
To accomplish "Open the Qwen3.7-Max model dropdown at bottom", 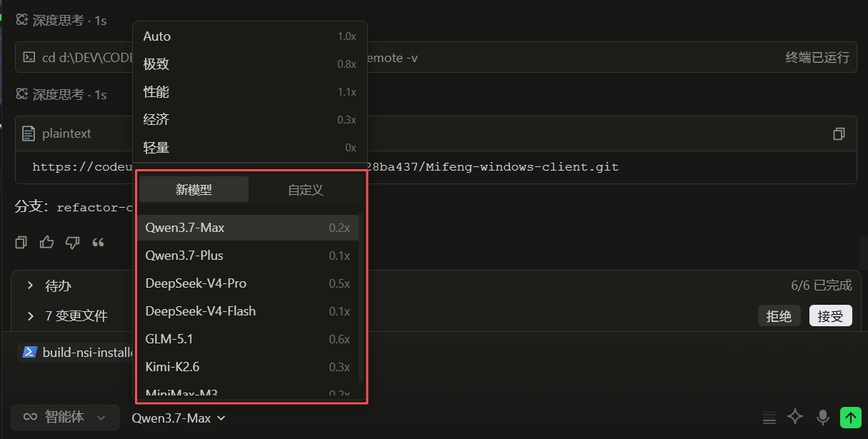I will coord(179,418).
